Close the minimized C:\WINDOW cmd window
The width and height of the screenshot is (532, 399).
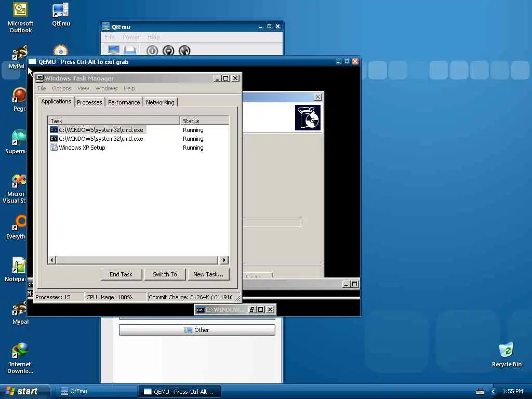point(270,310)
